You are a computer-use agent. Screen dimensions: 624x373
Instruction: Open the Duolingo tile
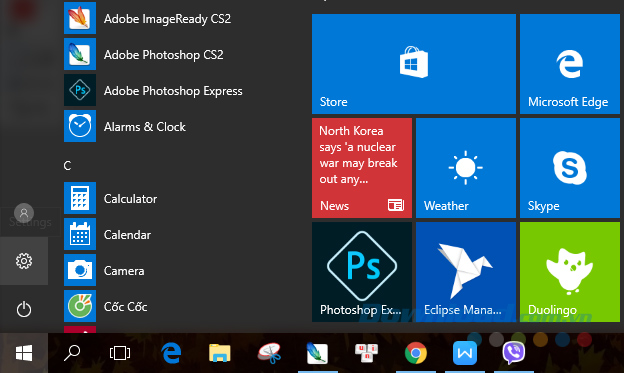tap(570, 272)
